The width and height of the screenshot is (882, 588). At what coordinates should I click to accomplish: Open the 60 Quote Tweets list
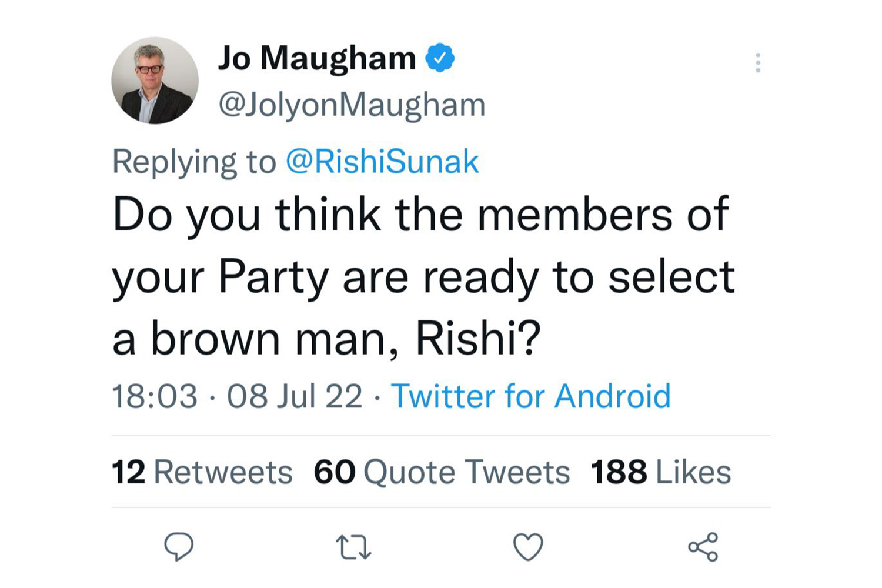pos(442,472)
